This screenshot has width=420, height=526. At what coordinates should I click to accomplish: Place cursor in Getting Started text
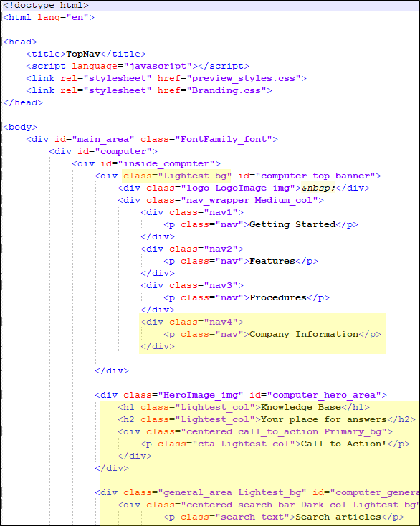click(292, 224)
